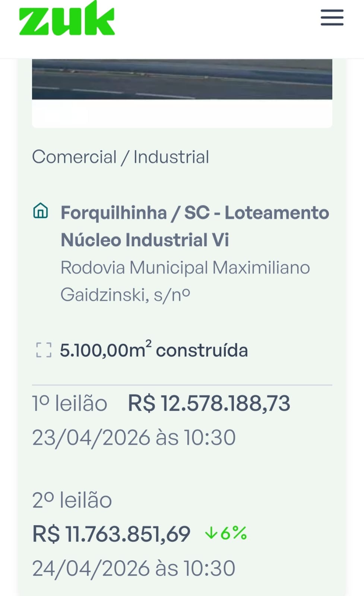Select the Comercial / Industrial category label
364x596 pixels.
coord(120,157)
